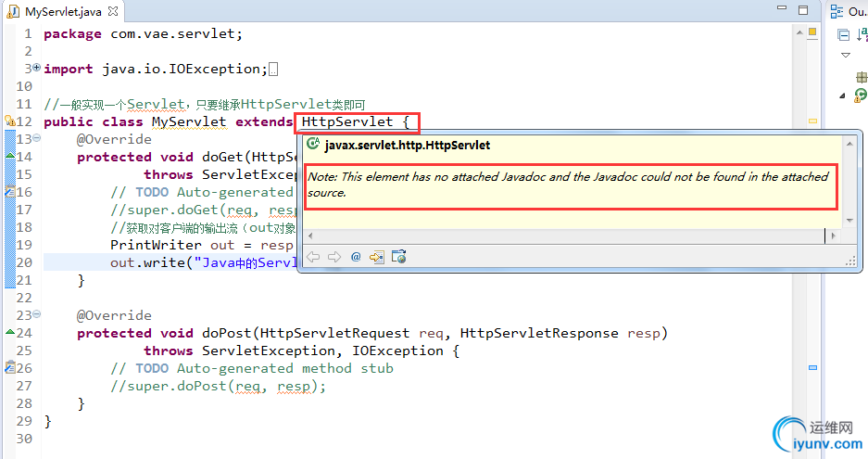Open the Outline view menu triangle
The height and width of the screenshot is (459, 868).
click(845, 56)
